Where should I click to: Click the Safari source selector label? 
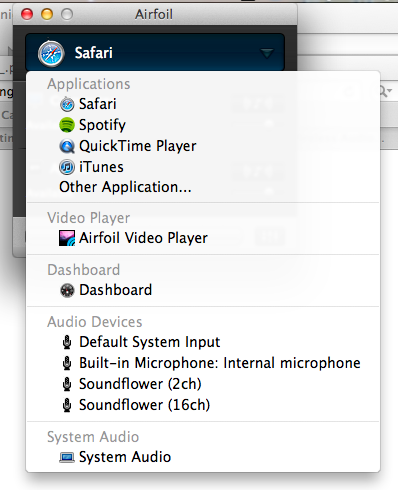pyautogui.click(x=94, y=53)
